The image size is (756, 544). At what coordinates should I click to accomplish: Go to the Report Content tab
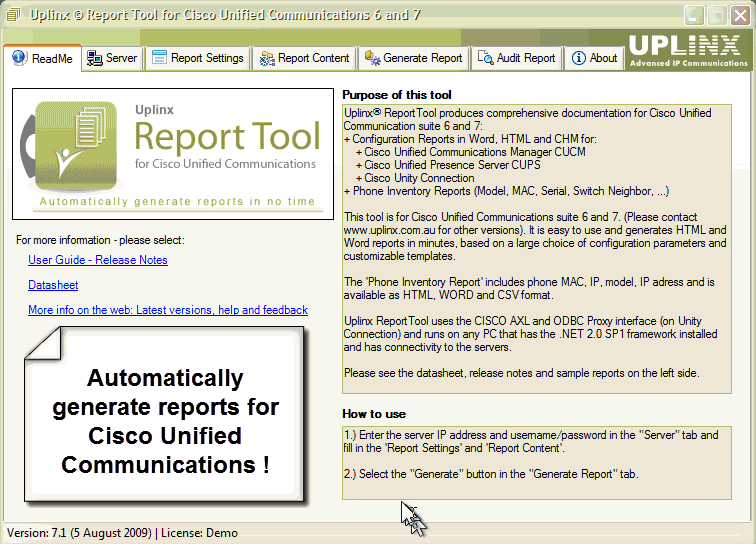[304, 58]
